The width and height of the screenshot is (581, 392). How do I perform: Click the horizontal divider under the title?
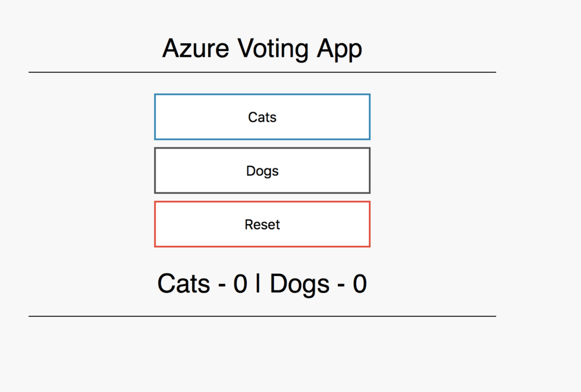[262, 73]
